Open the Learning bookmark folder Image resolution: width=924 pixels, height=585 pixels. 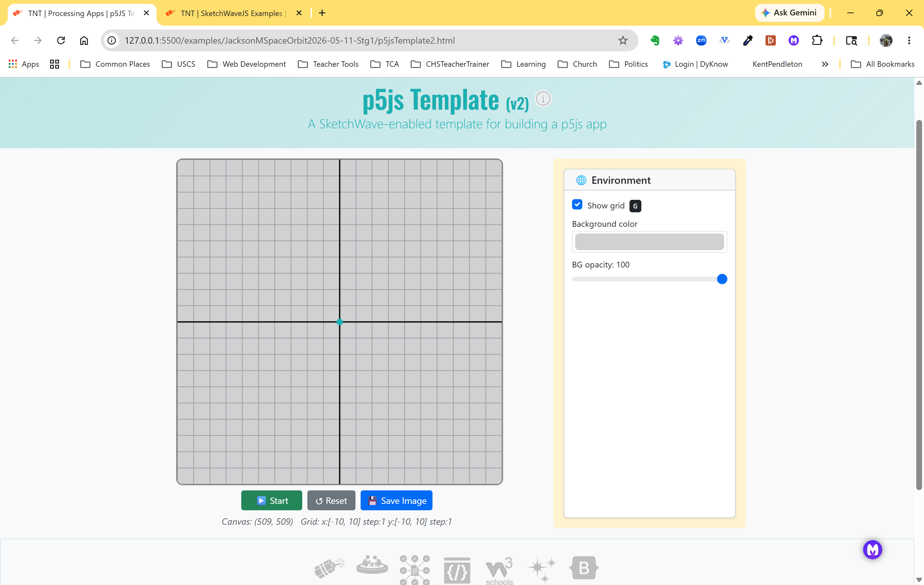523,64
